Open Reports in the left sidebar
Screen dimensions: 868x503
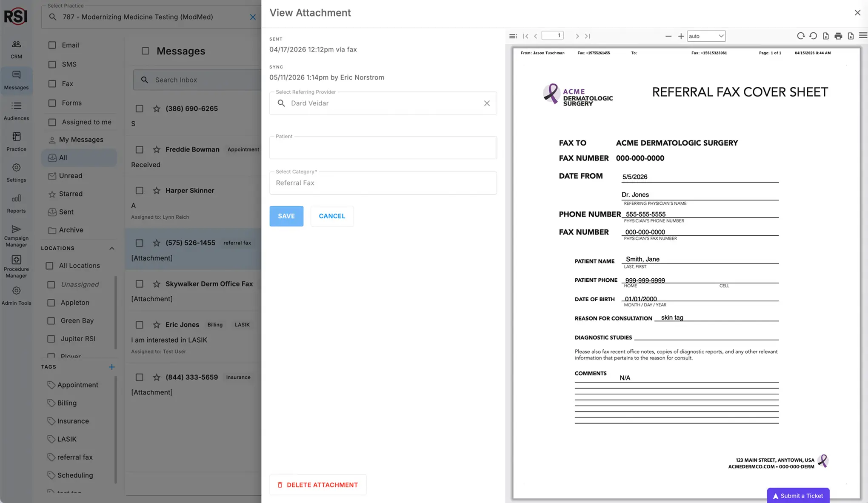(16, 203)
